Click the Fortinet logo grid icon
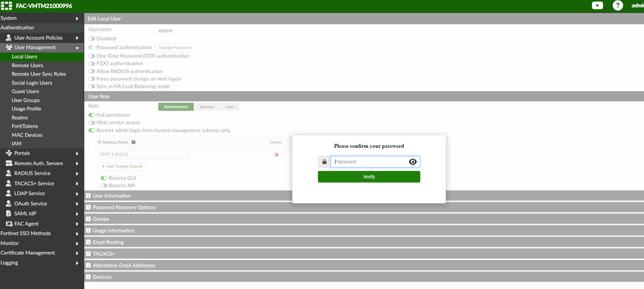 click(6, 6)
